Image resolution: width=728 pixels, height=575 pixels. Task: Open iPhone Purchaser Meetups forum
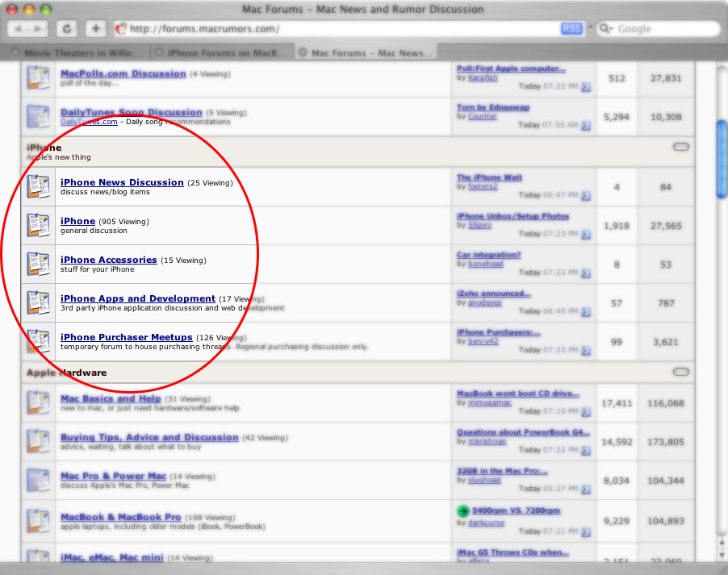point(126,337)
